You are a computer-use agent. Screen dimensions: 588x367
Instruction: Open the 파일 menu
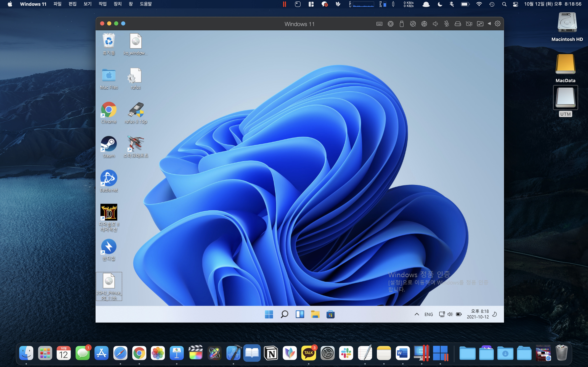coord(57,4)
